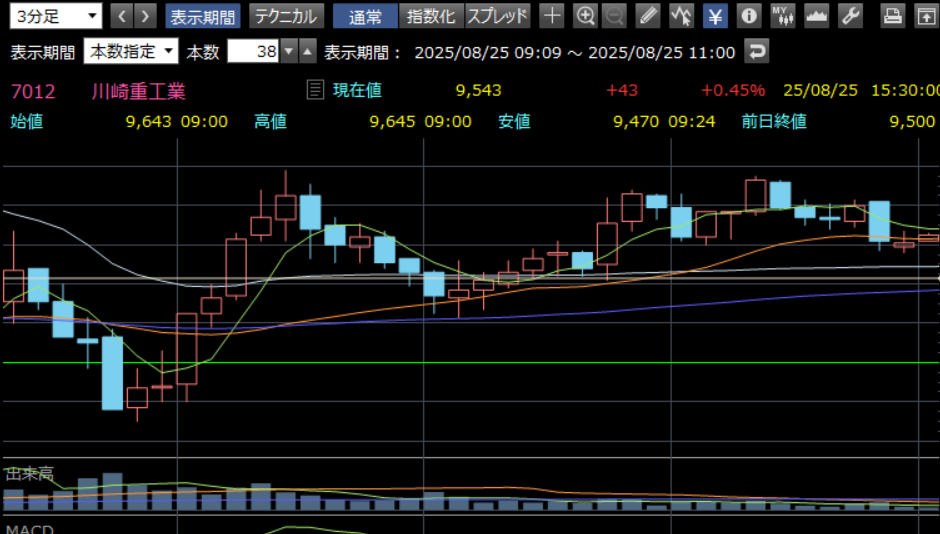Reset display period with return arrow

(757, 52)
